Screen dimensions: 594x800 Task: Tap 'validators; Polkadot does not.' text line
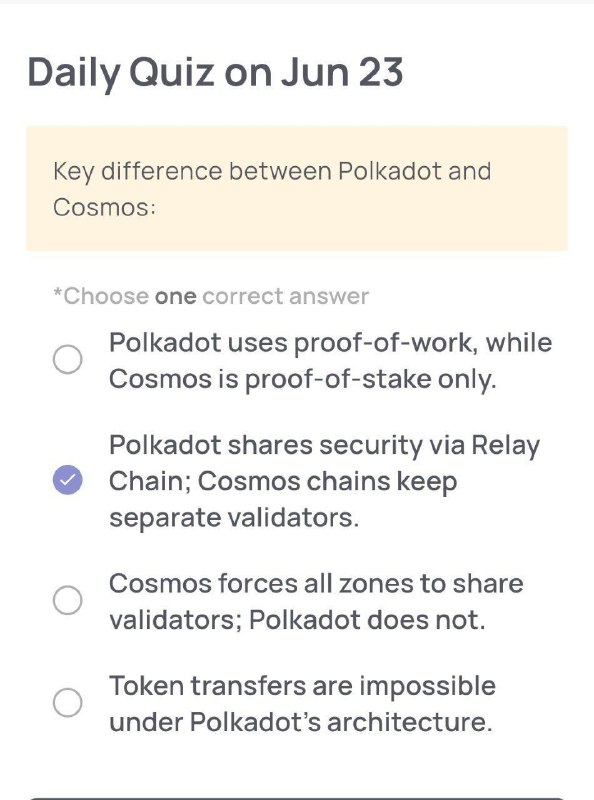(x=297, y=620)
